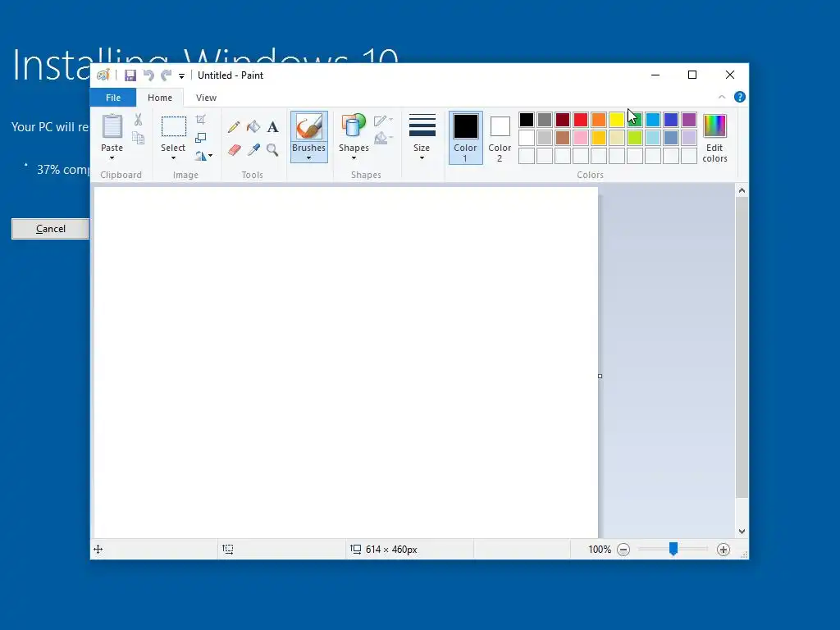Viewport: 840px width, 630px height.
Task: Select the Pencil tool
Action: [234, 127]
